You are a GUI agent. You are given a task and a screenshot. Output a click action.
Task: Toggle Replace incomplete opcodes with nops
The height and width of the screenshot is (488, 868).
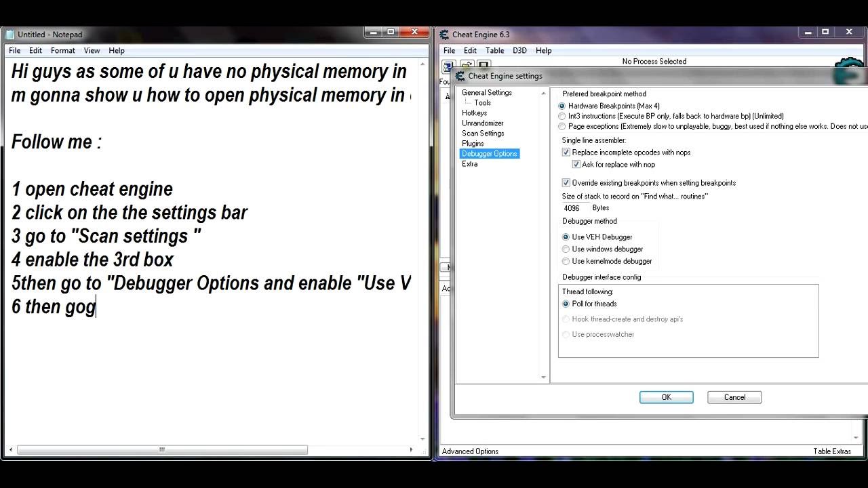point(566,152)
